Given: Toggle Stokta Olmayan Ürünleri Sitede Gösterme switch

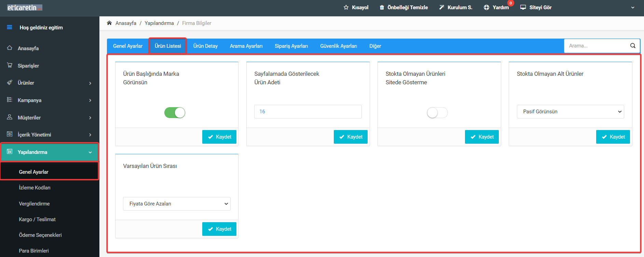Looking at the screenshot, I should pyautogui.click(x=437, y=113).
